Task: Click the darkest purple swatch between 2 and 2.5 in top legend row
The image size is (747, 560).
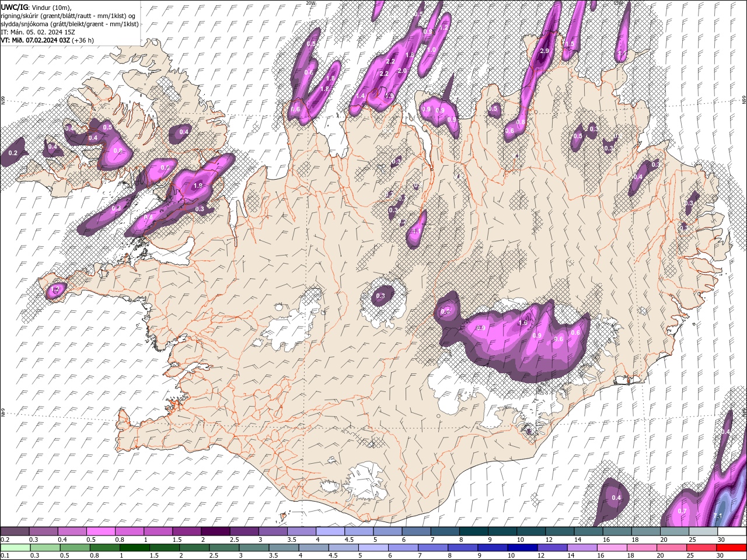Action: pos(215,531)
